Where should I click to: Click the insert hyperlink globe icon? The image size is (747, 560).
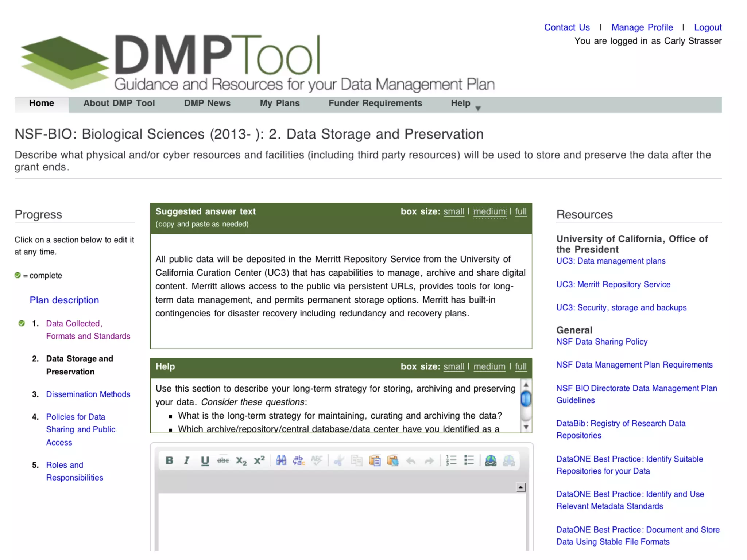tap(491, 460)
